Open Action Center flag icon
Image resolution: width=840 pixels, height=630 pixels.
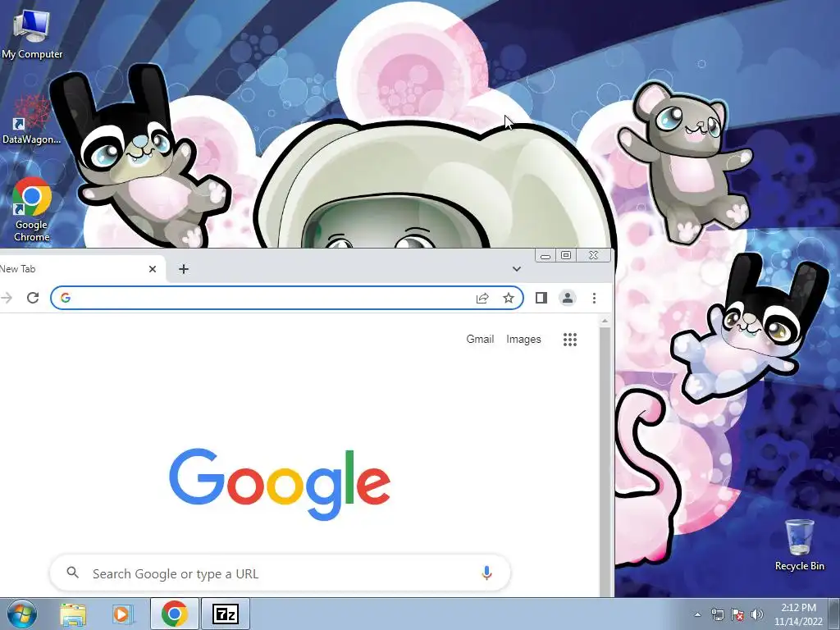[x=737, y=614]
